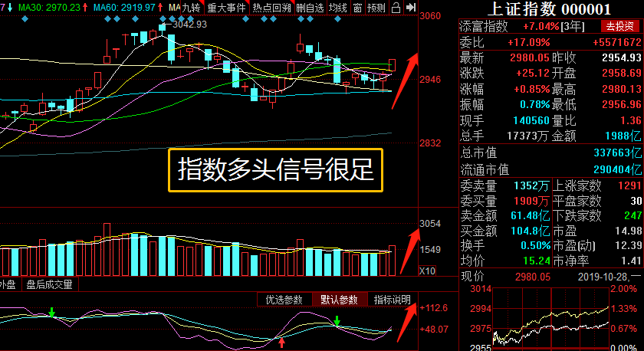Open the 添富指数 fund link
This screenshot has width=644, height=351.
[x=484, y=27]
